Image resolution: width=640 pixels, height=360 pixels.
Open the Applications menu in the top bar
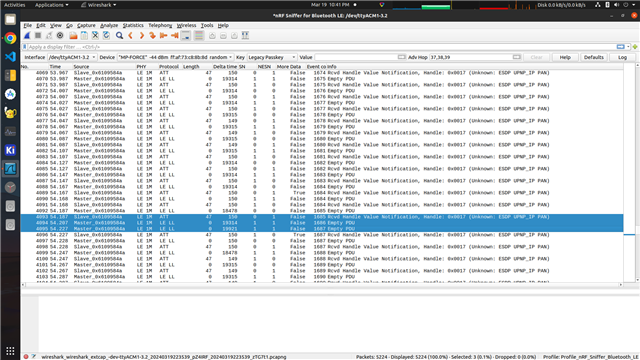click(x=51, y=5)
